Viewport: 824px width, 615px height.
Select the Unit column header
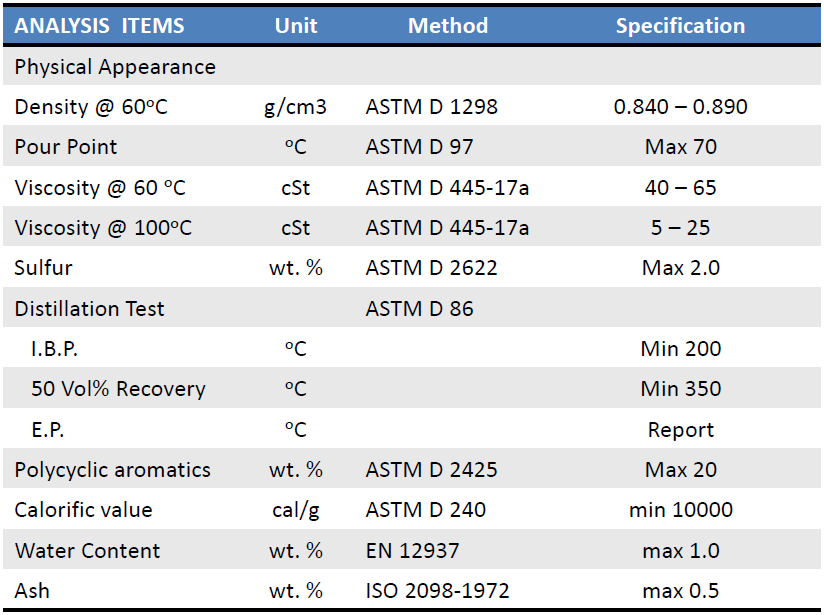click(x=296, y=26)
